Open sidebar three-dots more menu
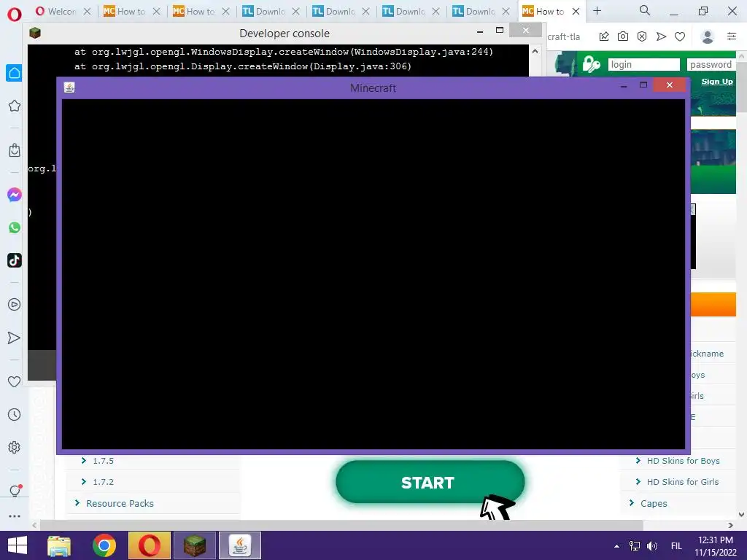The width and height of the screenshot is (747, 560). pyautogui.click(x=15, y=516)
